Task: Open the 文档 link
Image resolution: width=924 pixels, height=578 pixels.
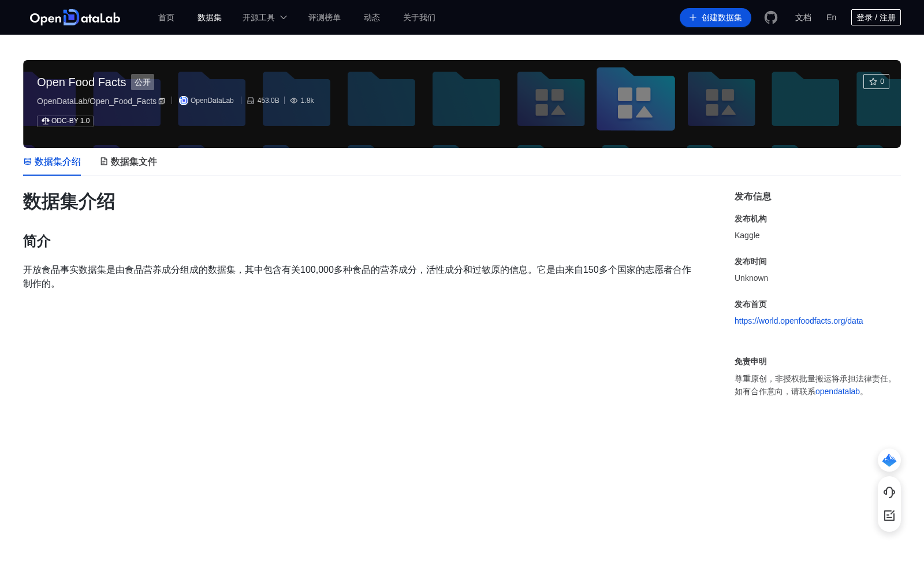Action: coord(803,17)
